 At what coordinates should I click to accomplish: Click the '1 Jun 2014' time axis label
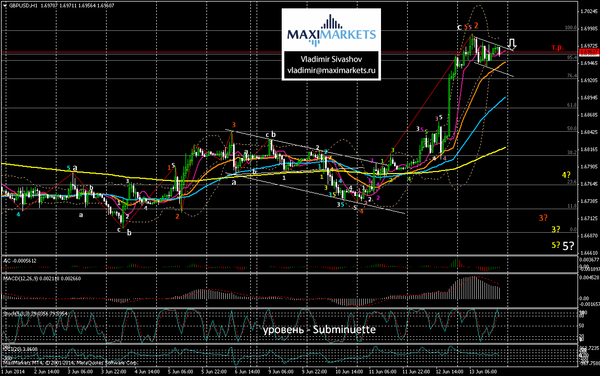coord(13,371)
